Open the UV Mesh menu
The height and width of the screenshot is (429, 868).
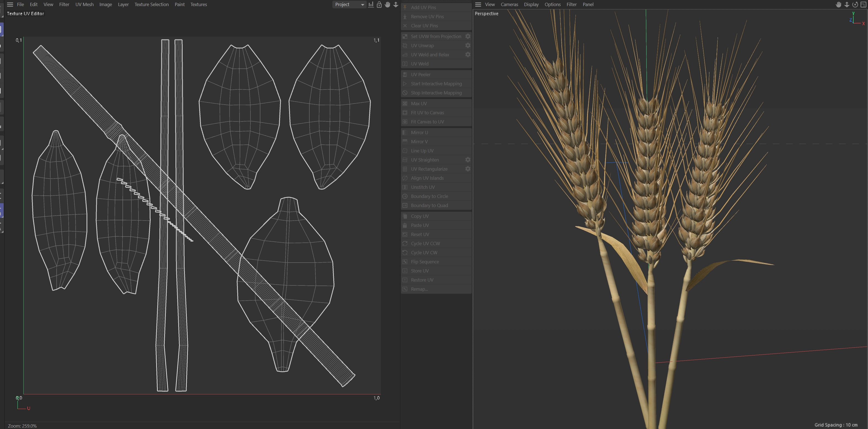coord(84,4)
